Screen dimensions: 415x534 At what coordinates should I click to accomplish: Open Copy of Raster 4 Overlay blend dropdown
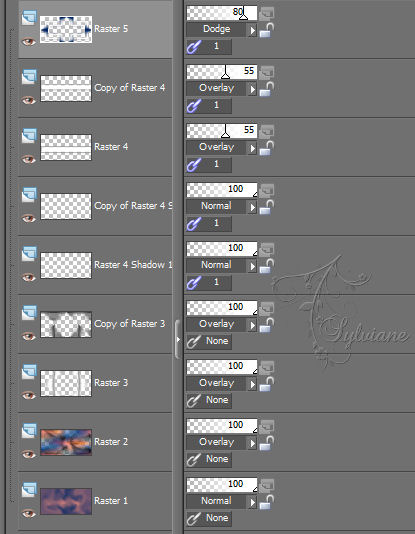(x=252, y=89)
